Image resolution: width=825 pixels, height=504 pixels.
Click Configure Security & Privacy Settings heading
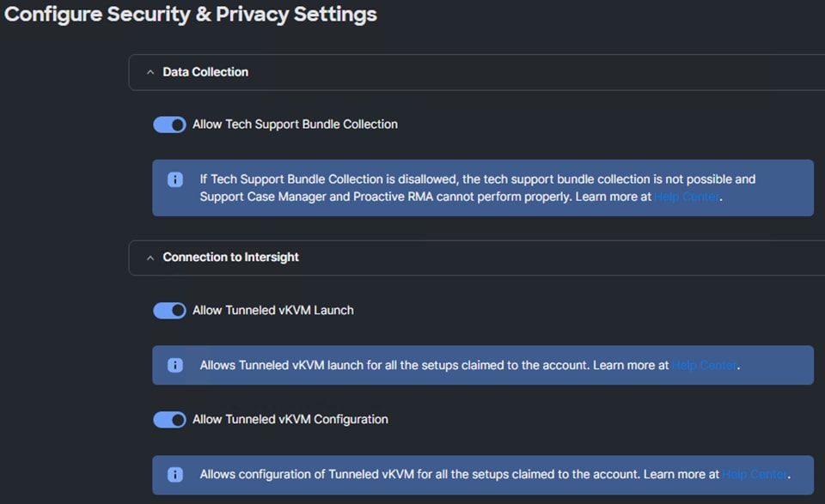tap(191, 15)
